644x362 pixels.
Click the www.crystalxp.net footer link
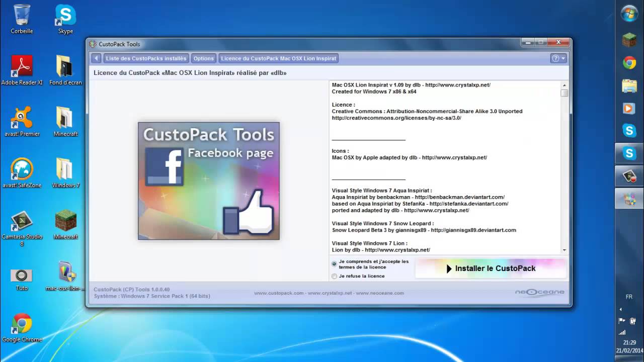pos(330,293)
